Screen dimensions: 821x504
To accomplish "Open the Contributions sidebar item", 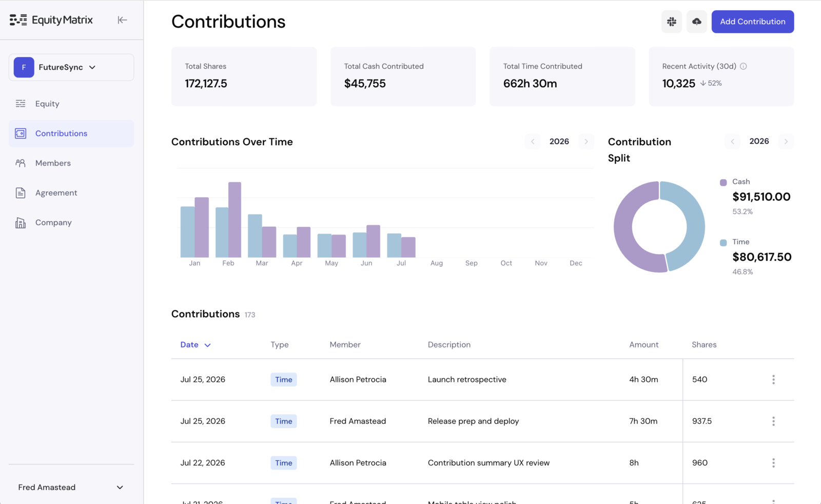I will [x=71, y=133].
